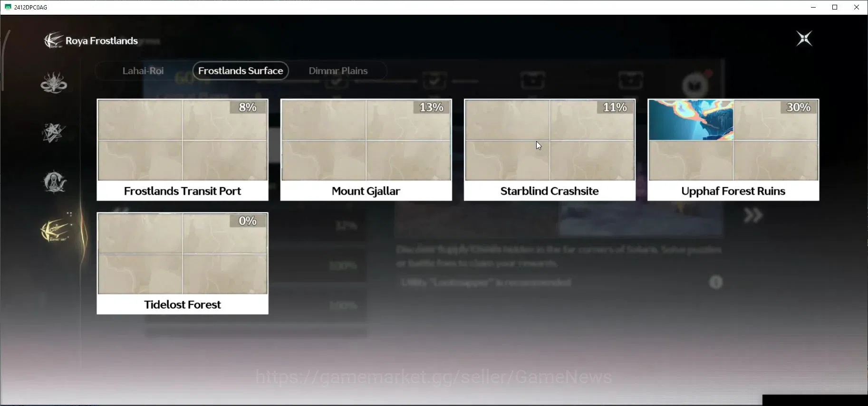
Task: Switch to the Frostlands Surface tab
Action: [x=241, y=71]
